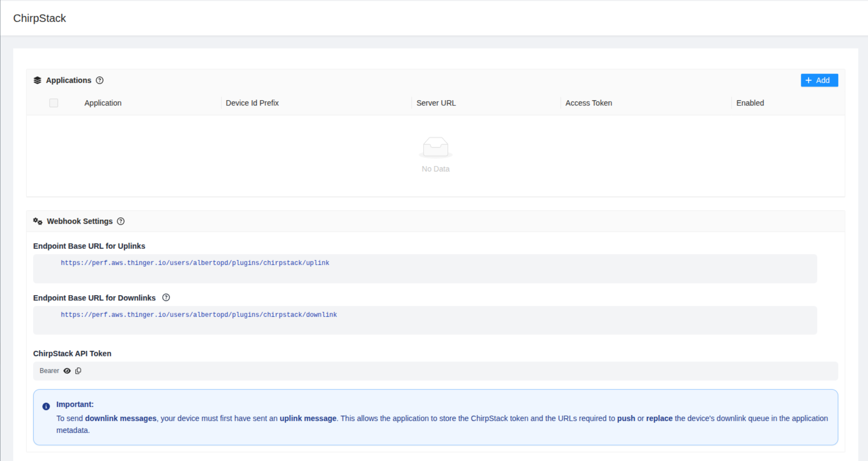Open the Applications help question-mark icon

(100, 80)
